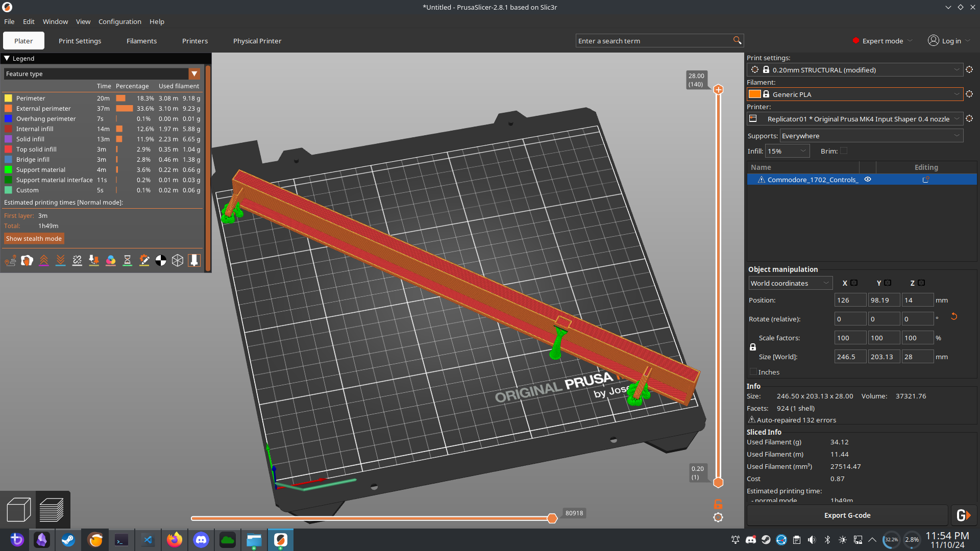Toggle Wipe visibility icon in legend
The height and width of the screenshot is (551, 980).
[27, 261]
